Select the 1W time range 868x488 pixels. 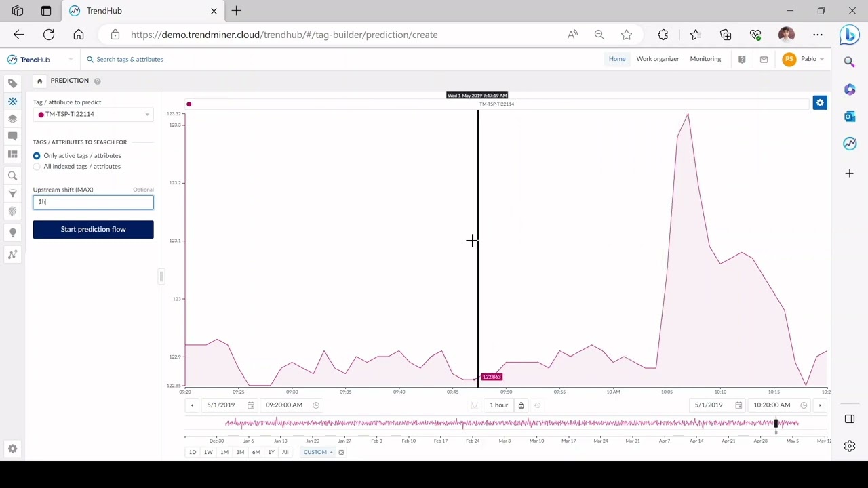coord(208,452)
